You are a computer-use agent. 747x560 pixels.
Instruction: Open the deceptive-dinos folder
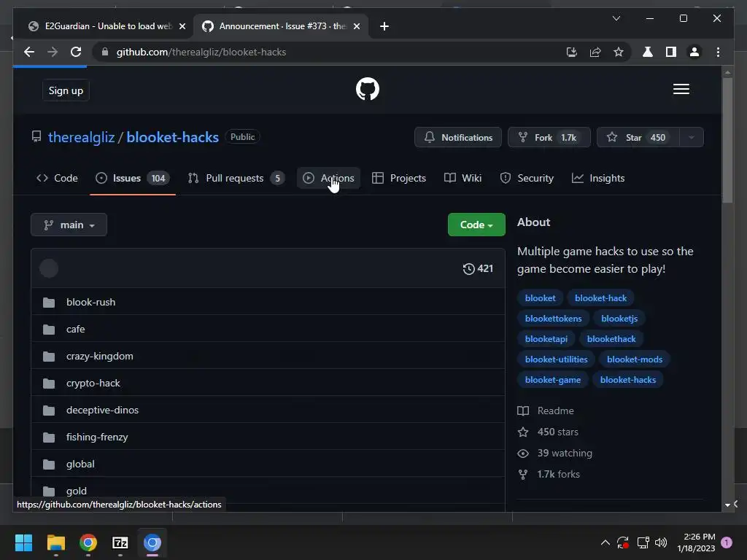tap(102, 410)
